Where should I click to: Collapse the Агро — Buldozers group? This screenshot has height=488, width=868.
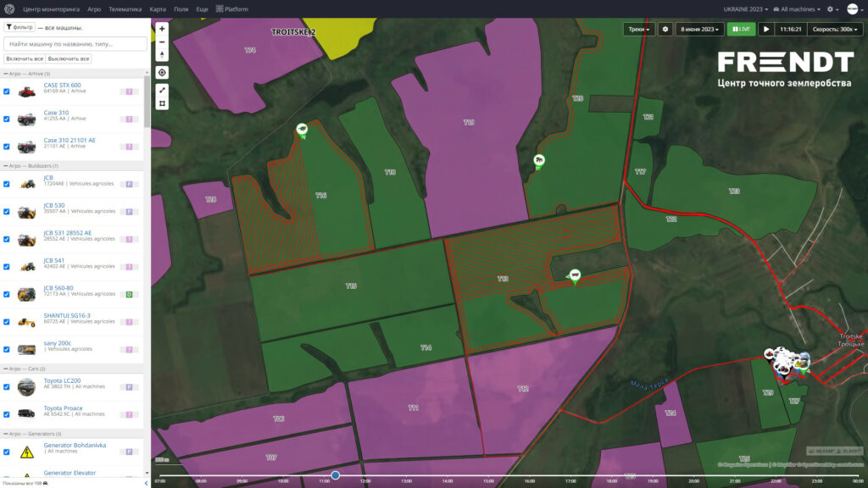click(31, 166)
